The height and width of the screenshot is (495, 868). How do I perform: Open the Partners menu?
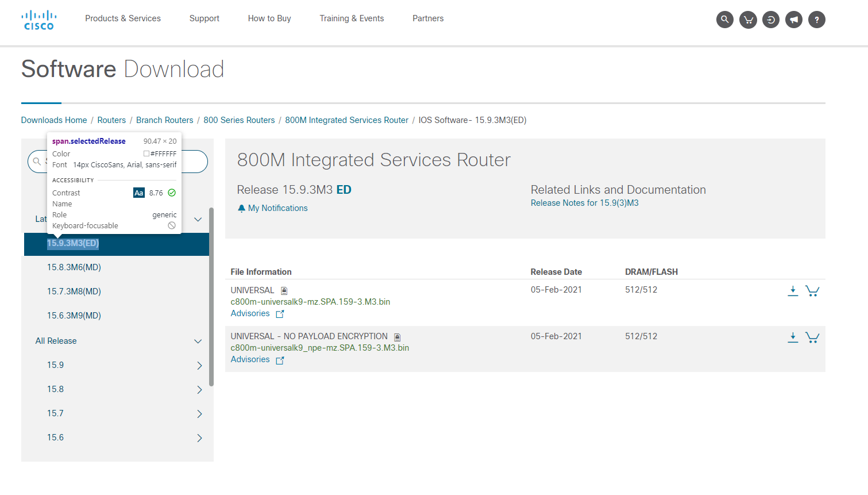click(428, 18)
